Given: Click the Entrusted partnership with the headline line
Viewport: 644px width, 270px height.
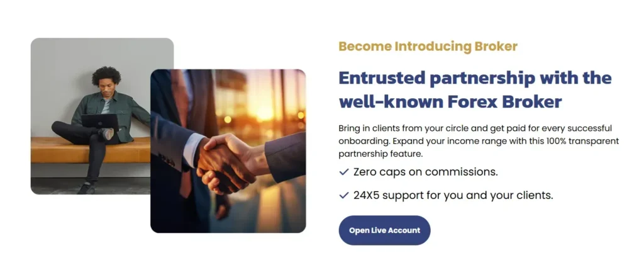Looking at the screenshot, I should click(475, 79).
